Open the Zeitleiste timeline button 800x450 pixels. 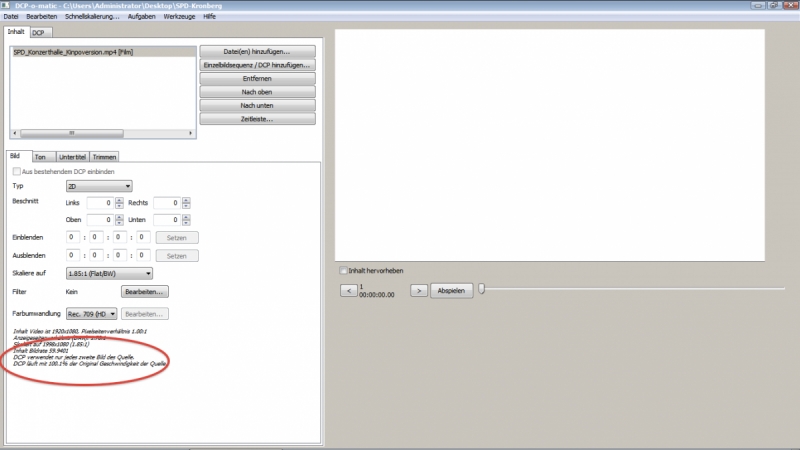pos(258,119)
